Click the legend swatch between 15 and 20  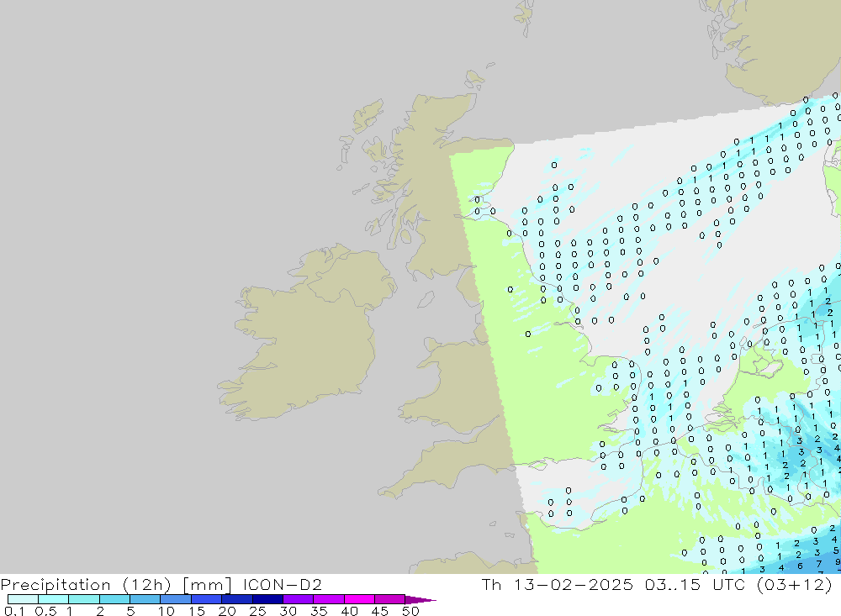(x=207, y=599)
